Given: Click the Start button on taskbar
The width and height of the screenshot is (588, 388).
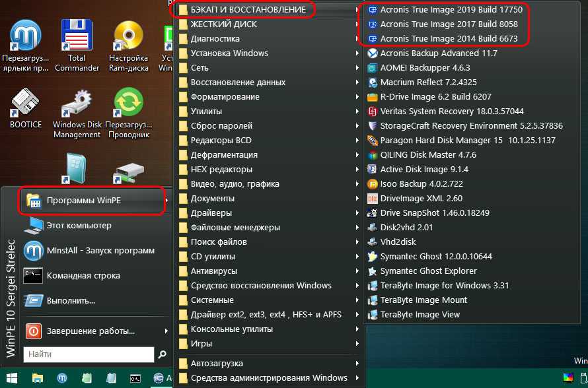Looking at the screenshot, I should [13, 379].
